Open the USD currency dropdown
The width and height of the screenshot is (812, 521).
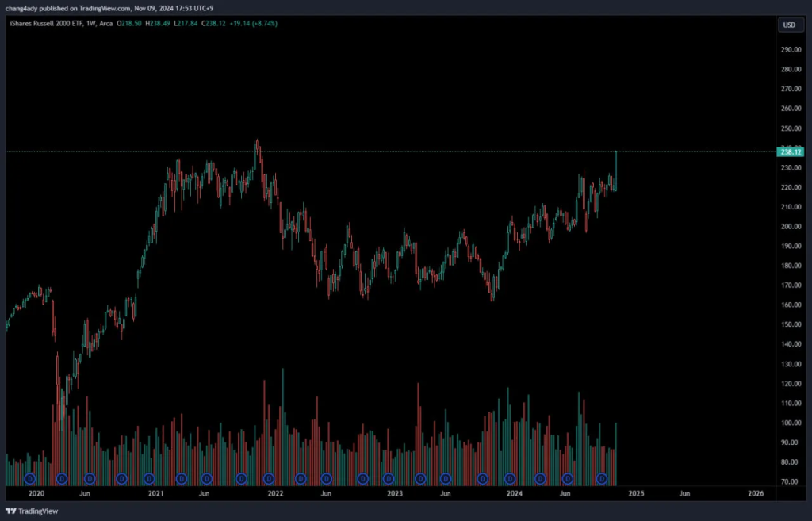[x=789, y=25]
